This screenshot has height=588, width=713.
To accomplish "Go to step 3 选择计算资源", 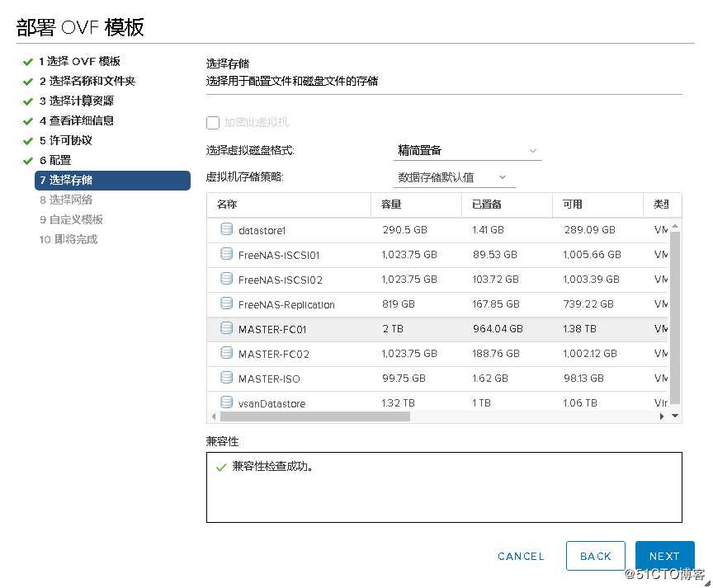I will coord(77,101).
